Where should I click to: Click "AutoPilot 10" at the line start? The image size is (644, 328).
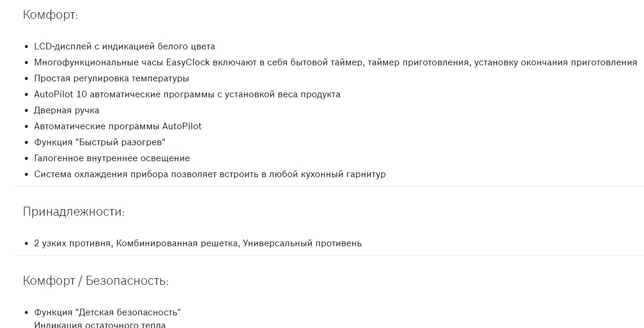pyautogui.click(x=60, y=94)
